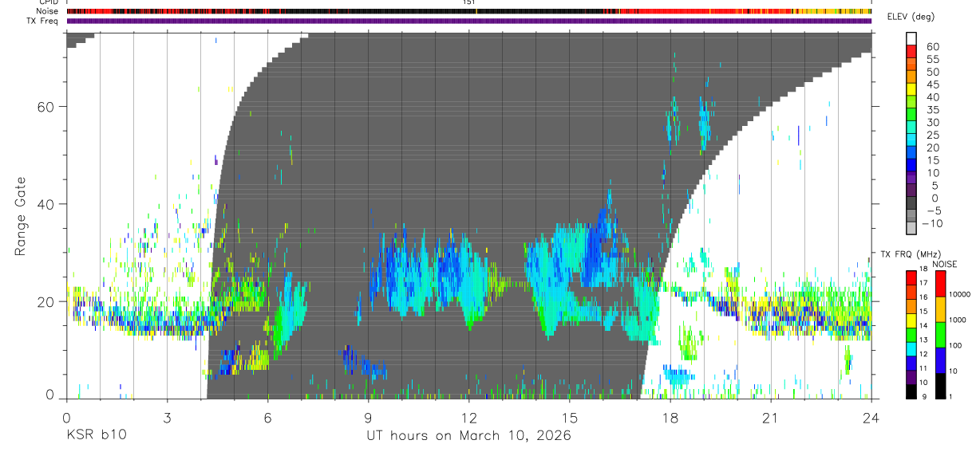Click the 'UT hours on March 10, 2026' label
980x452 pixels.
coord(468,436)
